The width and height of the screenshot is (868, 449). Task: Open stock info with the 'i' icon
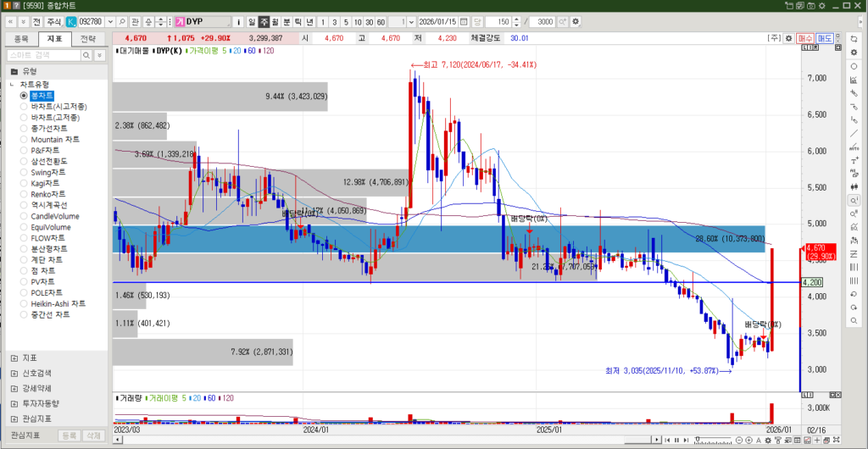coord(239,21)
